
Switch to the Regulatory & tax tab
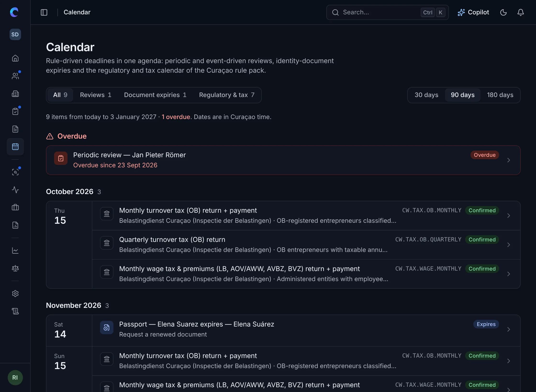(227, 95)
